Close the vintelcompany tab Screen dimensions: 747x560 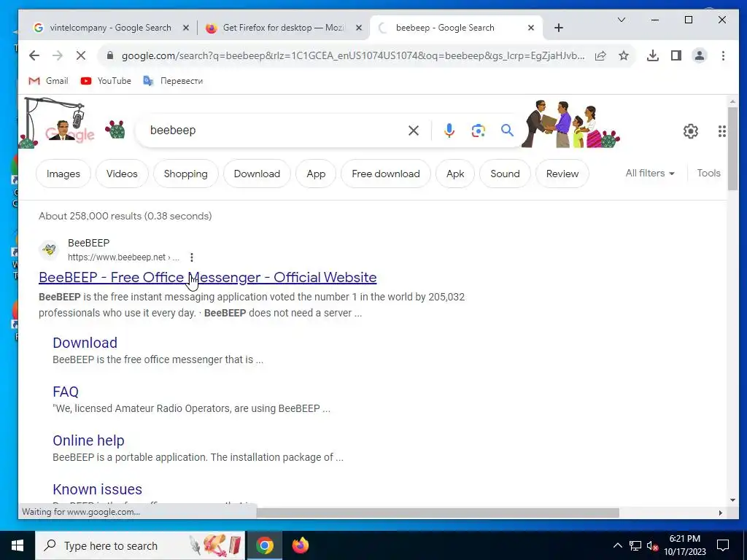tap(186, 28)
